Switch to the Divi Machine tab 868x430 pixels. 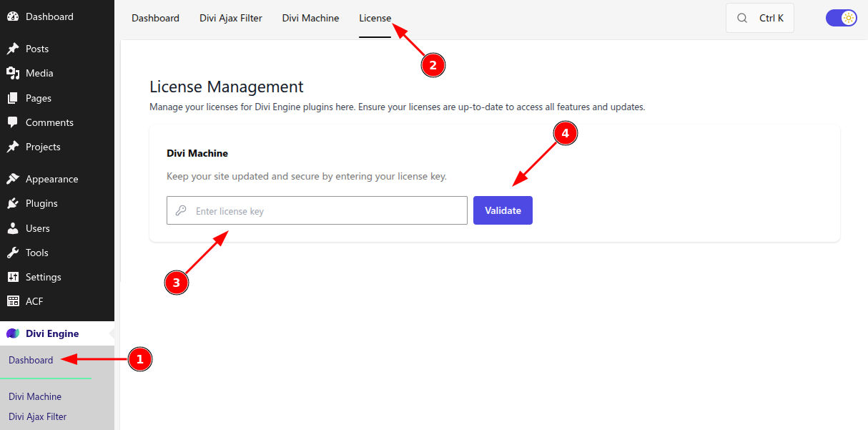point(310,18)
